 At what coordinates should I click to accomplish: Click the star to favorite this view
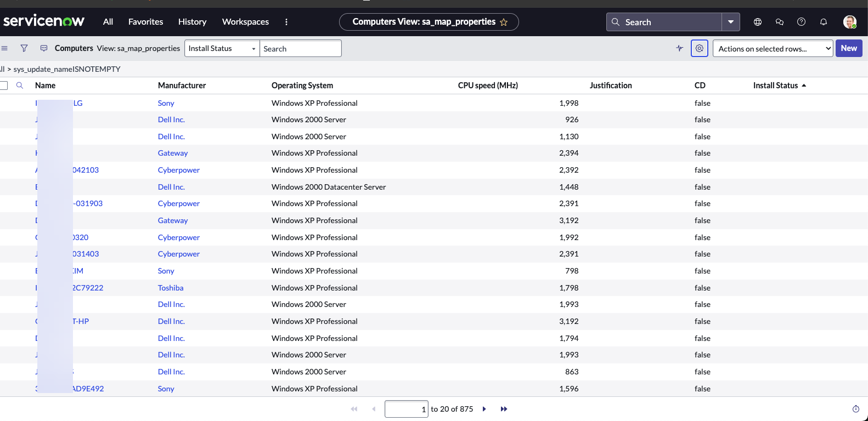(504, 22)
